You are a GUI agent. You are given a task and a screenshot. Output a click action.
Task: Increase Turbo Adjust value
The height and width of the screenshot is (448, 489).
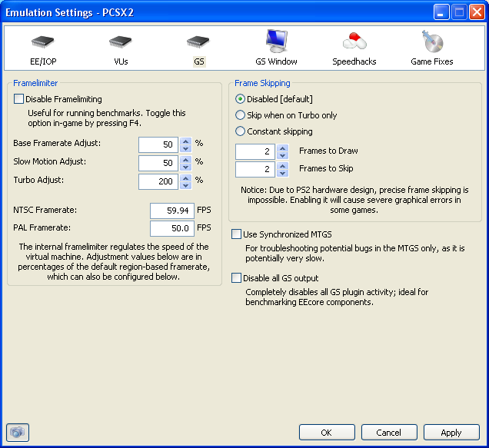[186, 178]
